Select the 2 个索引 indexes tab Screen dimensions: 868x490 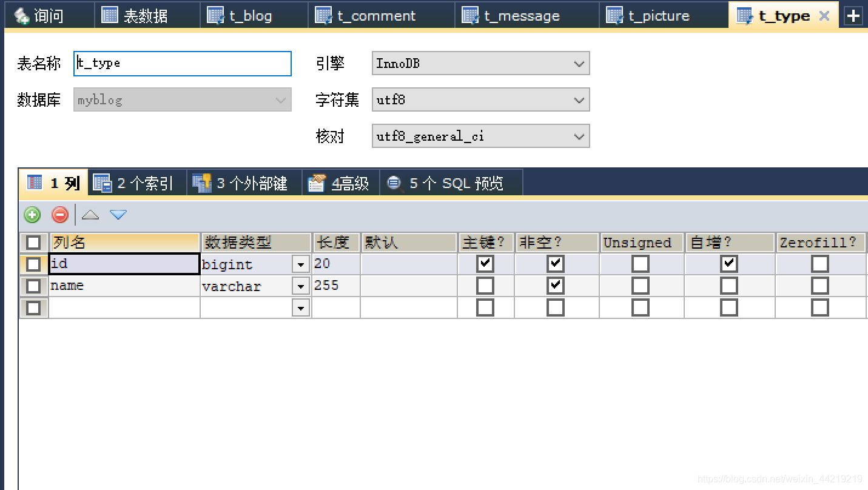point(137,183)
